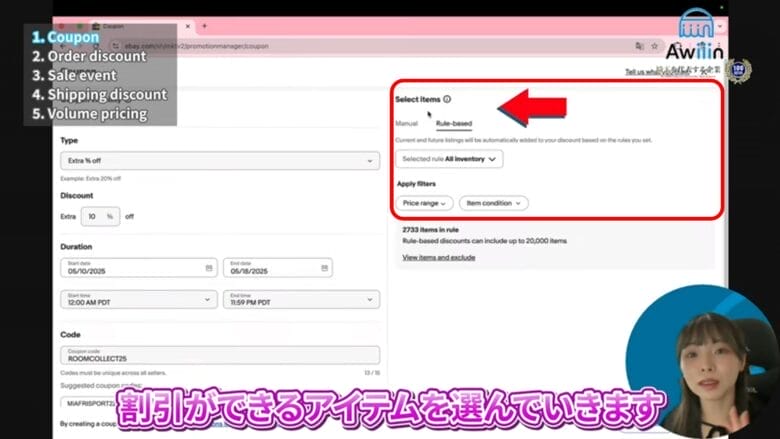Click the bookmark star in address bar
Viewport: 780px width, 439px height.
tap(654, 46)
